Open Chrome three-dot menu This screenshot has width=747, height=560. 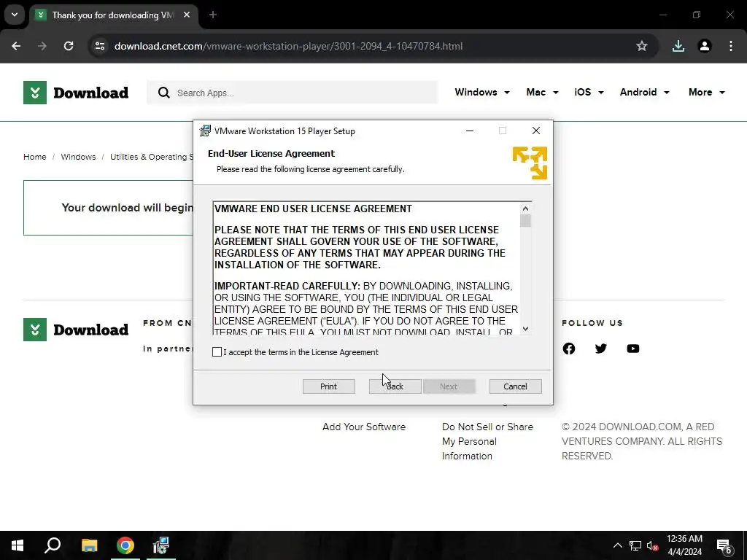[731, 46]
